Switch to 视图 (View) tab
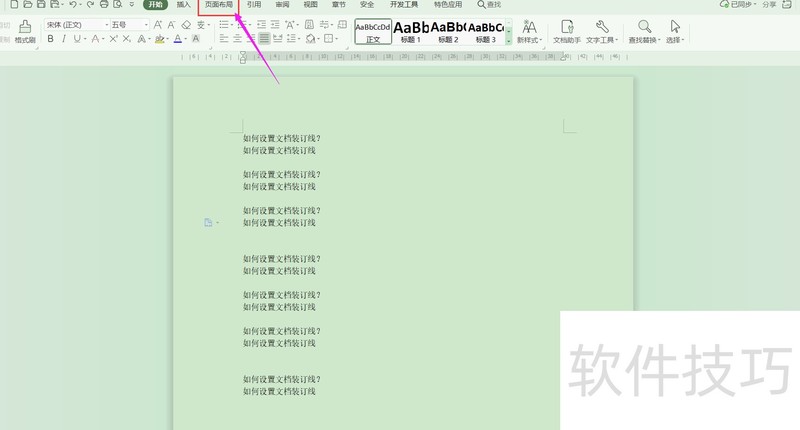Image resolution: width=800 pixels, height=430 pixels. pyautogui.click(x=310, y=5)
